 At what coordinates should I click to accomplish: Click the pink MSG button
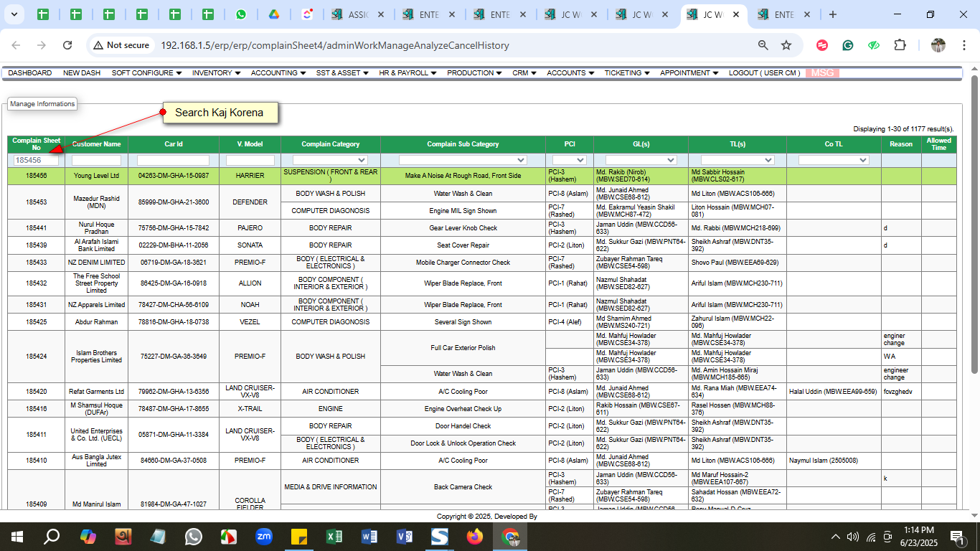pos(822,73)
